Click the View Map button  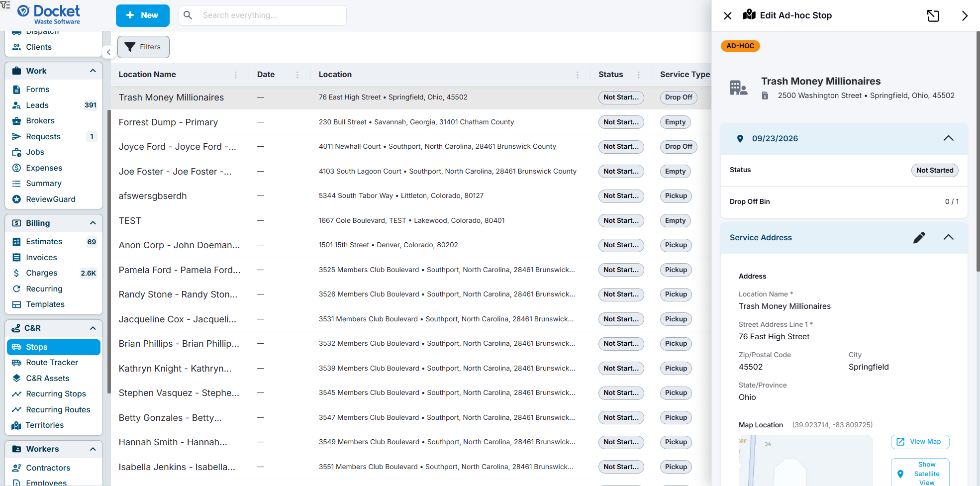pyautogui.click(x=920, y=442)
